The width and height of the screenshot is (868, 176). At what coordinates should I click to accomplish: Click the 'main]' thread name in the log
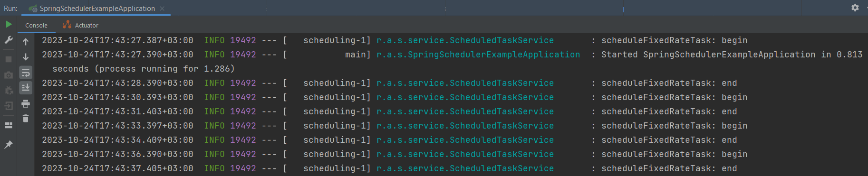(x=358, y=55)
